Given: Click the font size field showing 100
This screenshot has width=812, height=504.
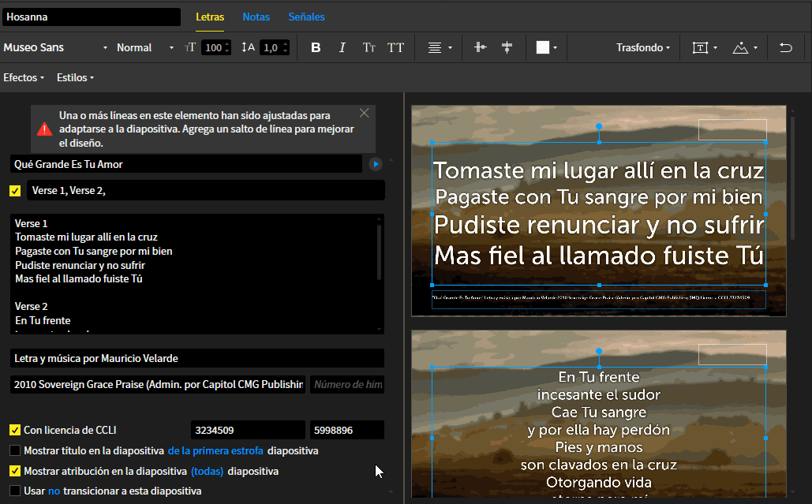Looking at the screenshot, I should tap(213, 47).
